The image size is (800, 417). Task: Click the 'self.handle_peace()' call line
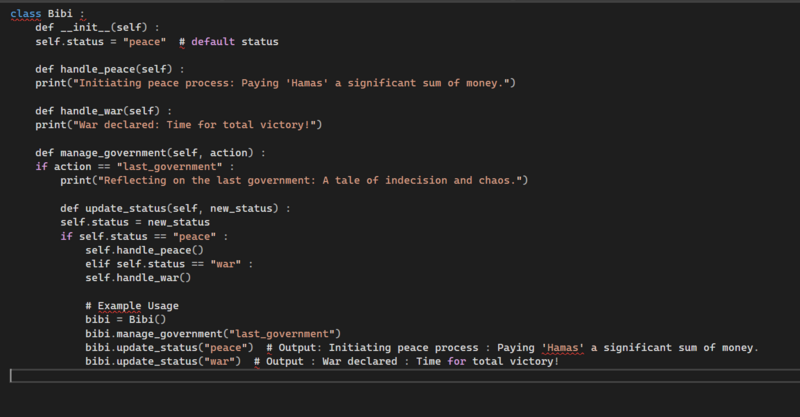(144, 251)
